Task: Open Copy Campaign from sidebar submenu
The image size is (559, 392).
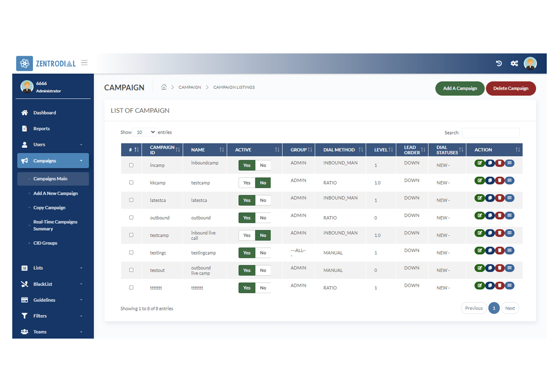Action: pos(49,208)
